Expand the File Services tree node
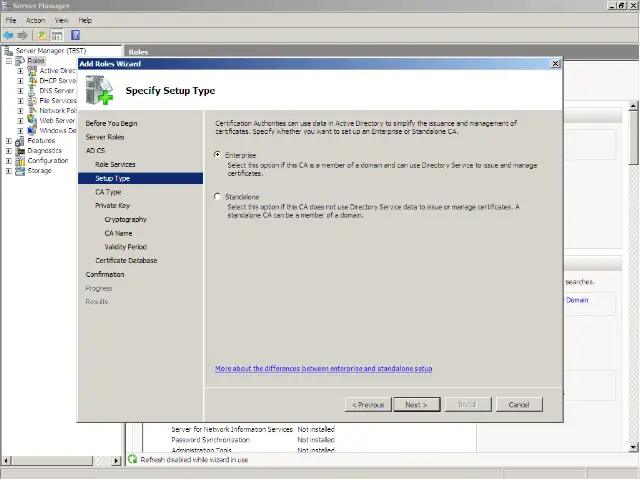 (20, 101)
